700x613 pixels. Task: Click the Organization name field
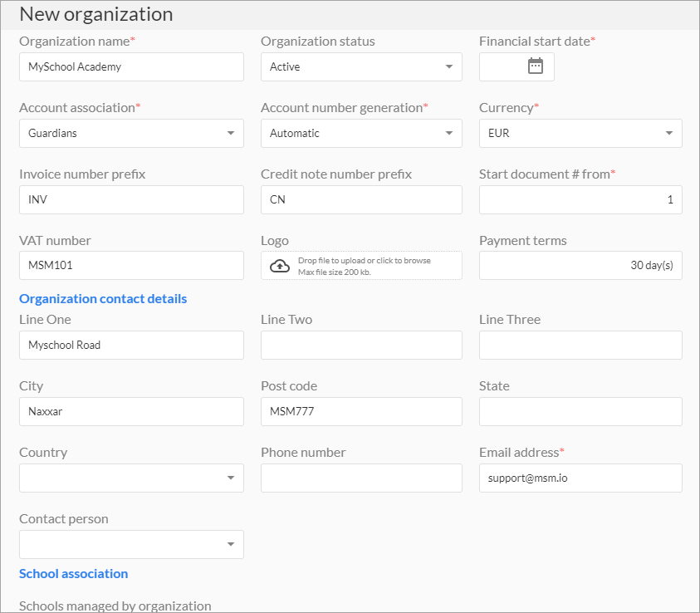tap(131, 67)
